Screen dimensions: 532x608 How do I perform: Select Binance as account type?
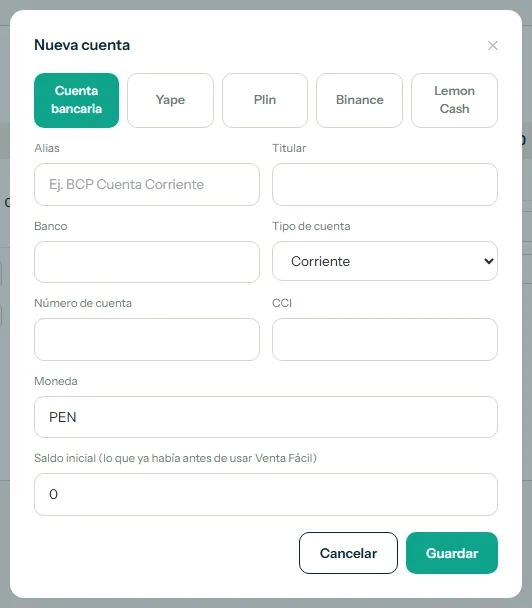(x=359, y=100)
